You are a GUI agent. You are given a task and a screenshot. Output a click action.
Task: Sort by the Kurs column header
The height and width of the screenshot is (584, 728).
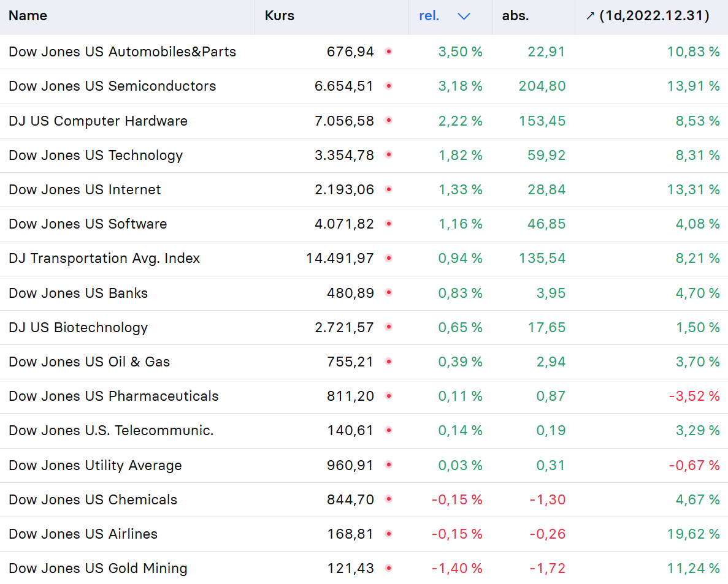pos(280,16)
